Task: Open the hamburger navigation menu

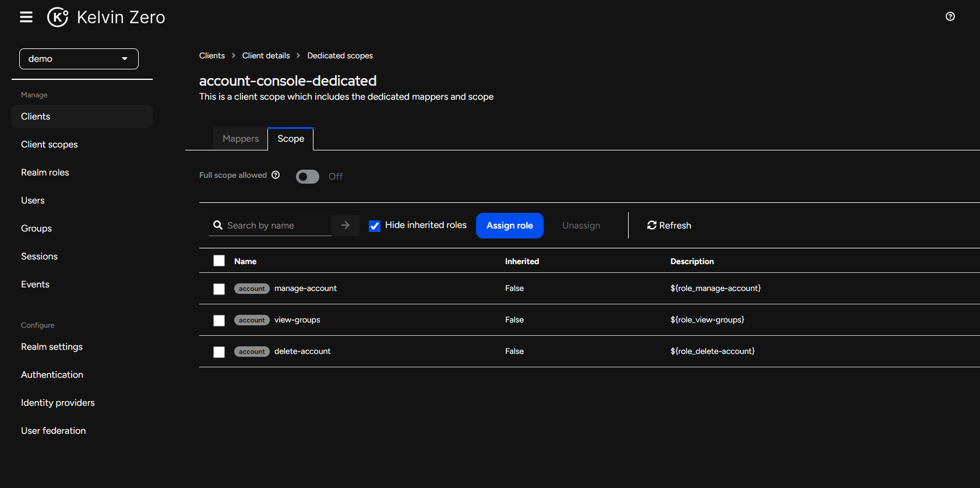Action: (26, 17)
